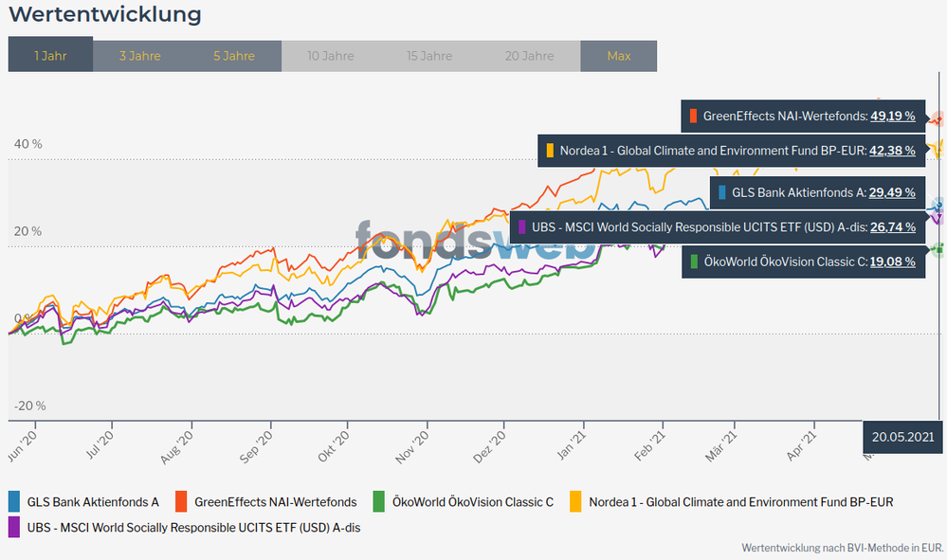
Task: Toggle GreenEffects NAI-Wertefonds legend label
Action: coord(275,501)
